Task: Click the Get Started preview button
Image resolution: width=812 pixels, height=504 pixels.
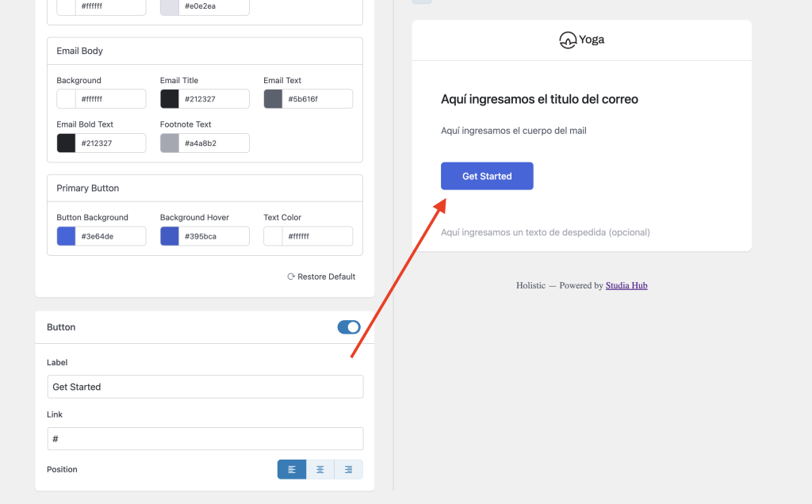Action: 487,176
